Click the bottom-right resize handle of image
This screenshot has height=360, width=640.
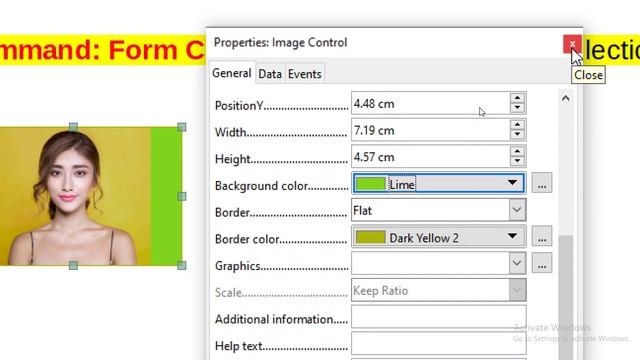point(182,266)
